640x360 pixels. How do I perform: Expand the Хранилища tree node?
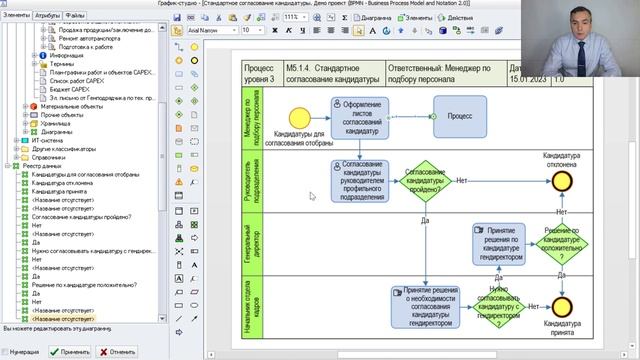(25, 123)
